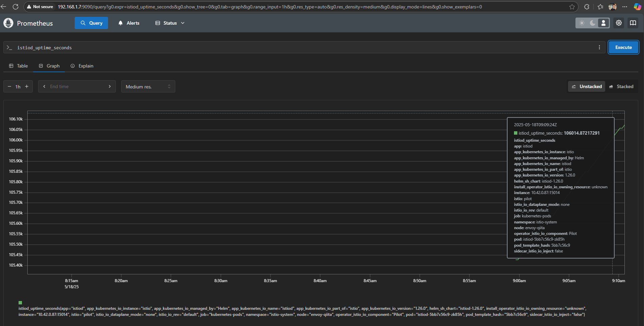Expand the Status menu

coord(170,23)
